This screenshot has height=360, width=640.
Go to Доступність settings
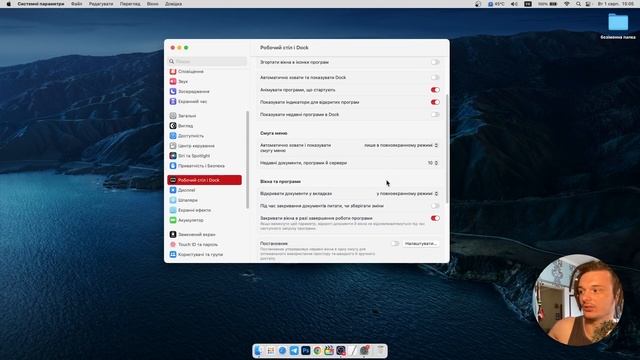tap(187, 136)
